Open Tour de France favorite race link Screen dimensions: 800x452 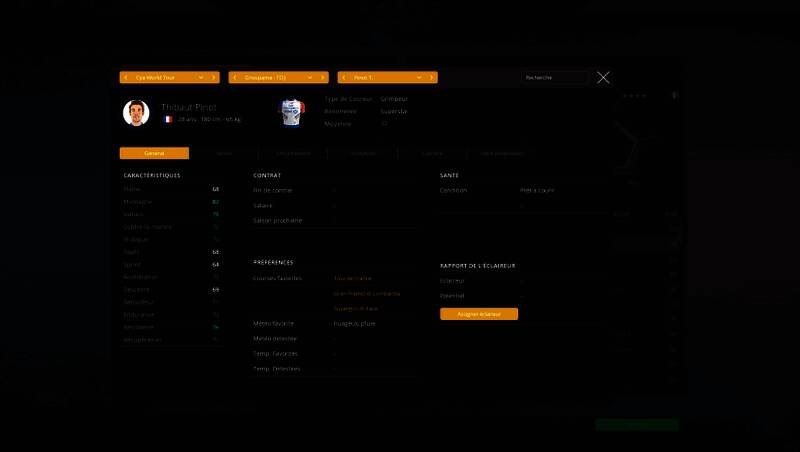353,278
